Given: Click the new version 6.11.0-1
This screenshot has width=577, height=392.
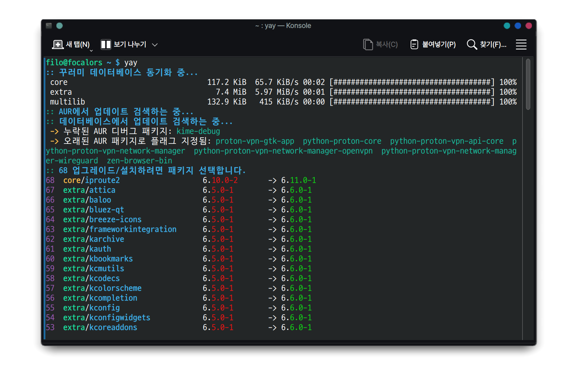Looking at the screenshot, I should click(x=299, y=180).
